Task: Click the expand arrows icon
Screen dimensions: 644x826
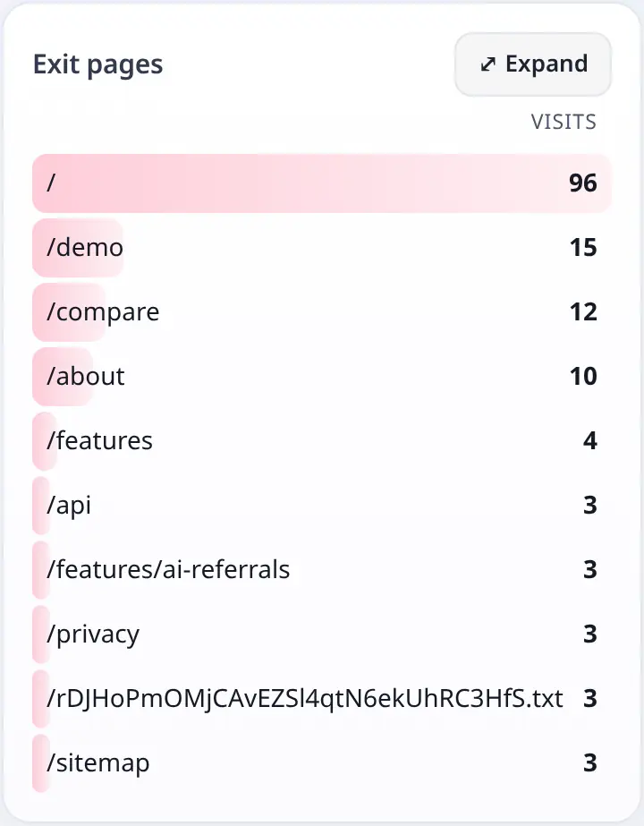Action: 487,64
